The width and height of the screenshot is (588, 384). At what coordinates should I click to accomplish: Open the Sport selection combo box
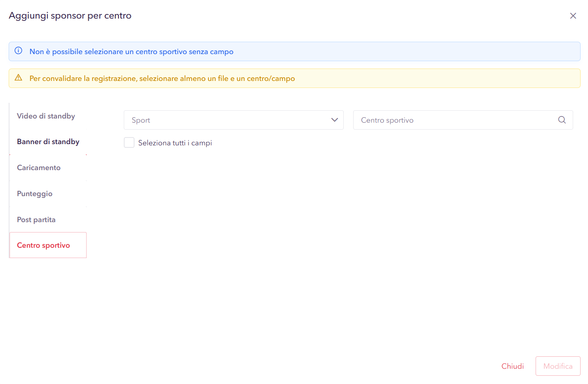click(x=227, y=120)
